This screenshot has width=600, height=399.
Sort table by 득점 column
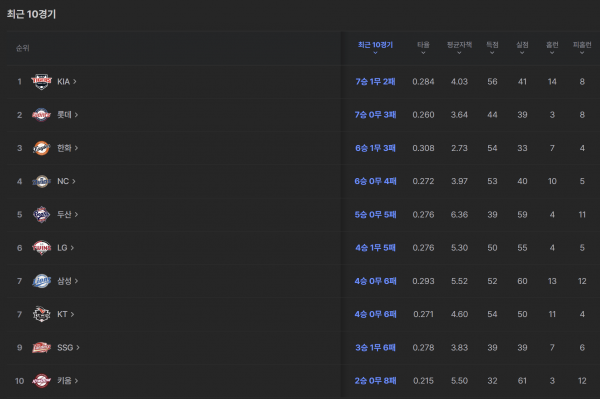click(492, 48)
